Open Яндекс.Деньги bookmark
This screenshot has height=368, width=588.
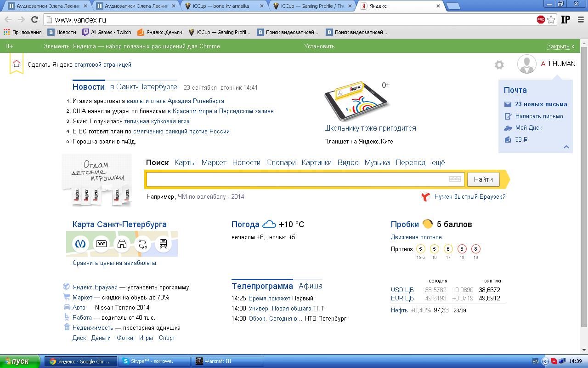click(160, 32)
